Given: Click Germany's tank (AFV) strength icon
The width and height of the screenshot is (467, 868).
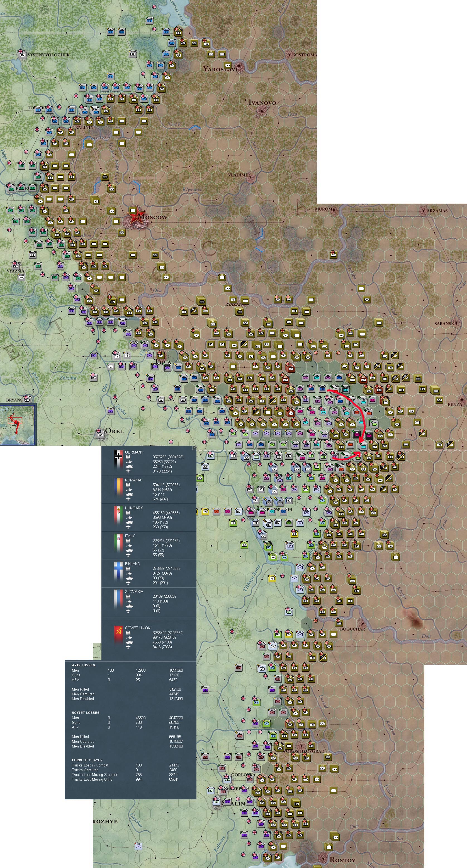Looking at the screenshot, I should pos(129,467).
